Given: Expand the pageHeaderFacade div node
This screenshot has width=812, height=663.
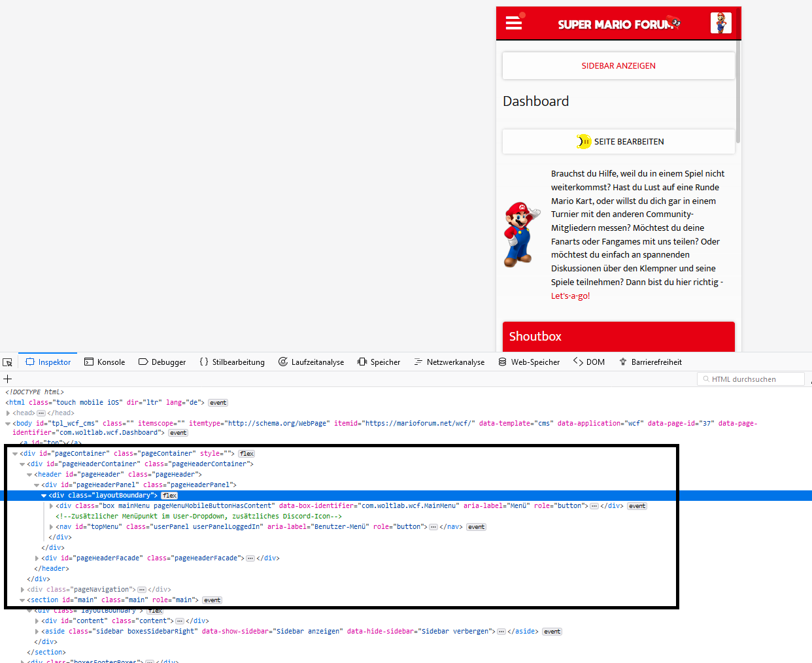Looking at the screenshot, I should coord(37,558).
